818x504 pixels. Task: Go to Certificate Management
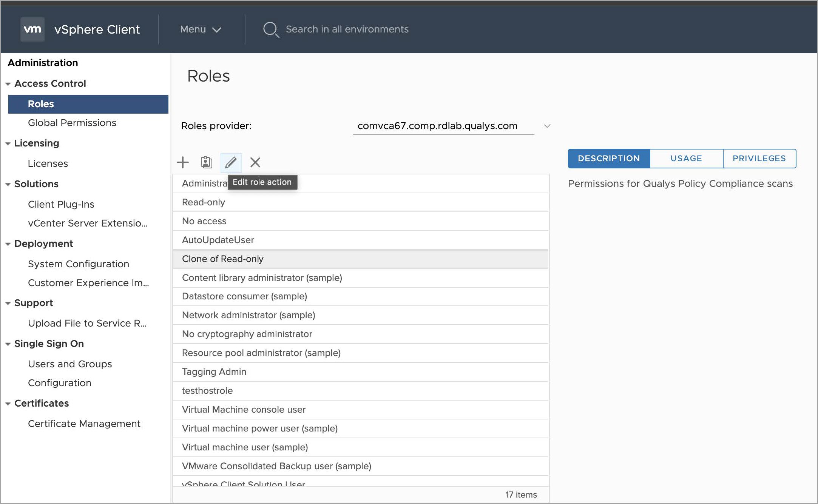84,424
